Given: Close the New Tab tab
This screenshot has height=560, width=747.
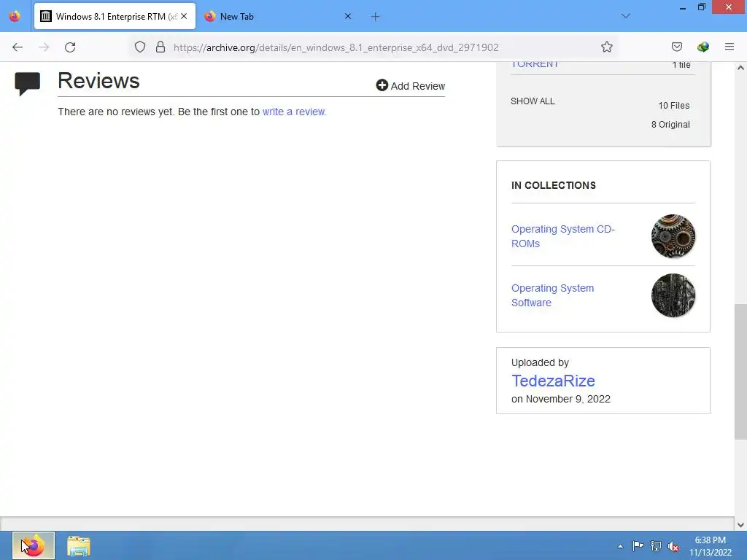Looking at the screenshot, I should 348,16.
